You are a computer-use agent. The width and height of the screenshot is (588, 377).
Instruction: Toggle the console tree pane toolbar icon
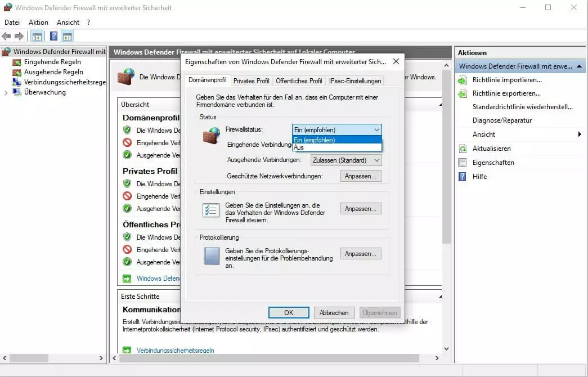(x=37, y=37)
